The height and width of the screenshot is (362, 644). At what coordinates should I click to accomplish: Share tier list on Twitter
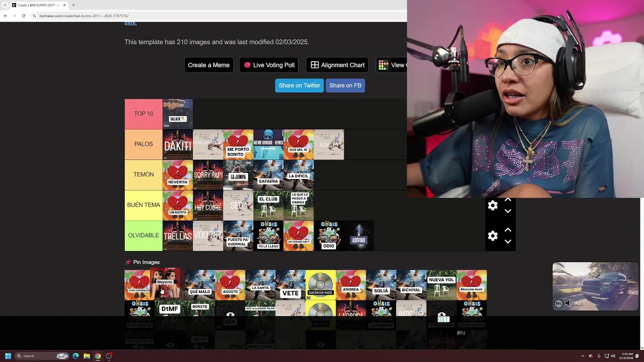299,85
